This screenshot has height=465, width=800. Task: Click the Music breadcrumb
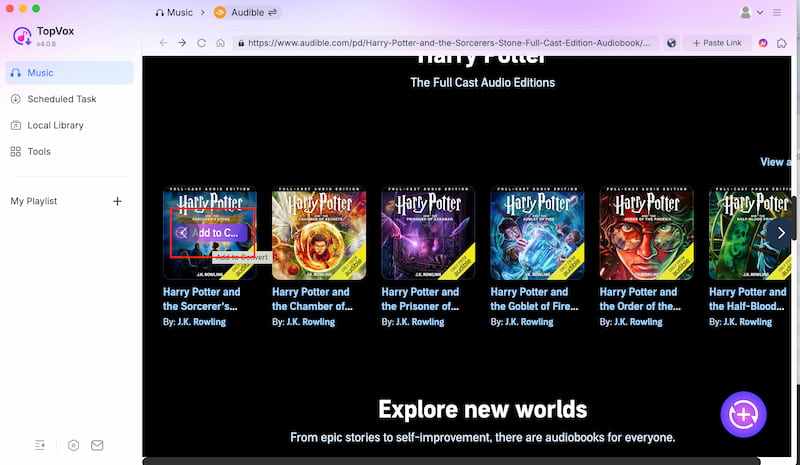174,12
